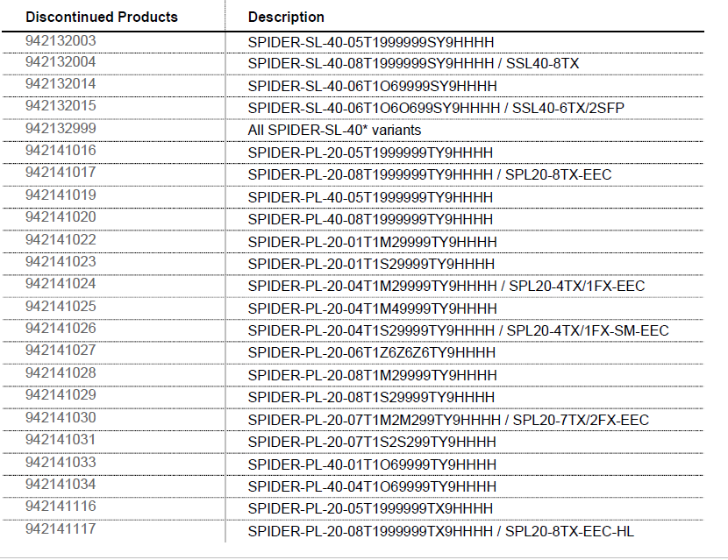Screen dimensions: 728x560
Task: Select product number 942132999
Action: click(61, 129)
